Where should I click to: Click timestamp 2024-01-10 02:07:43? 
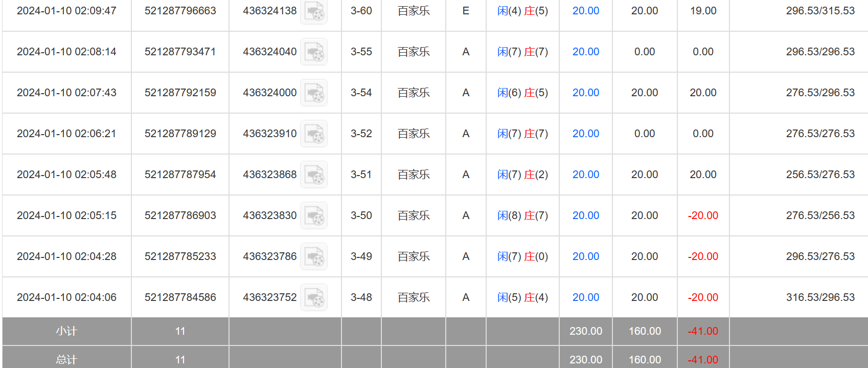66,93
